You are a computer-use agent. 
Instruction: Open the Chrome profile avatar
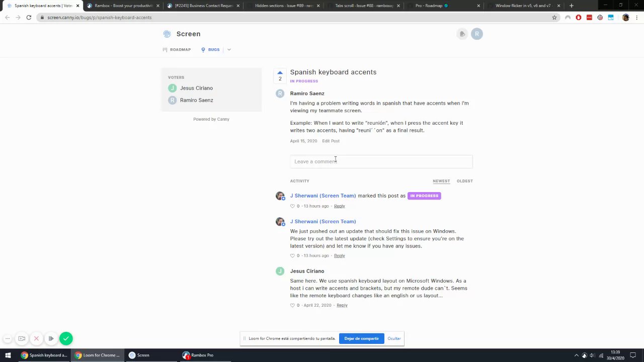click(625, 18)
